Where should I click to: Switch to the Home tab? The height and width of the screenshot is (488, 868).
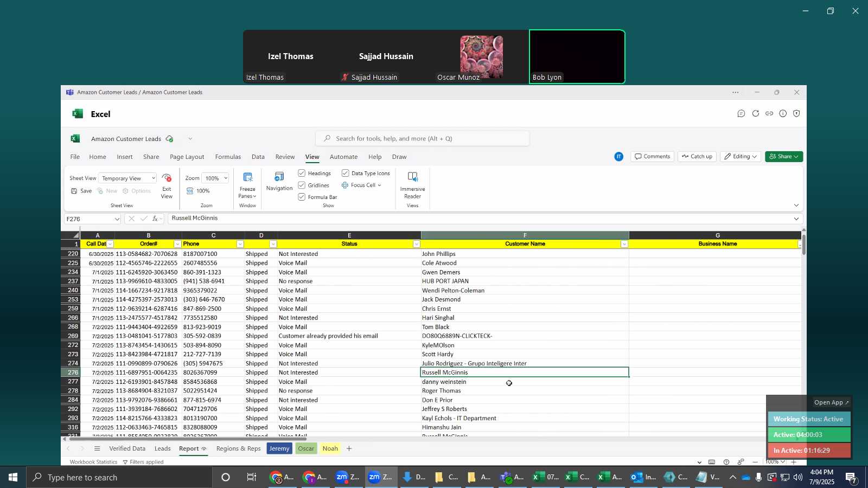pyautogui.click(x=98, y=157)
